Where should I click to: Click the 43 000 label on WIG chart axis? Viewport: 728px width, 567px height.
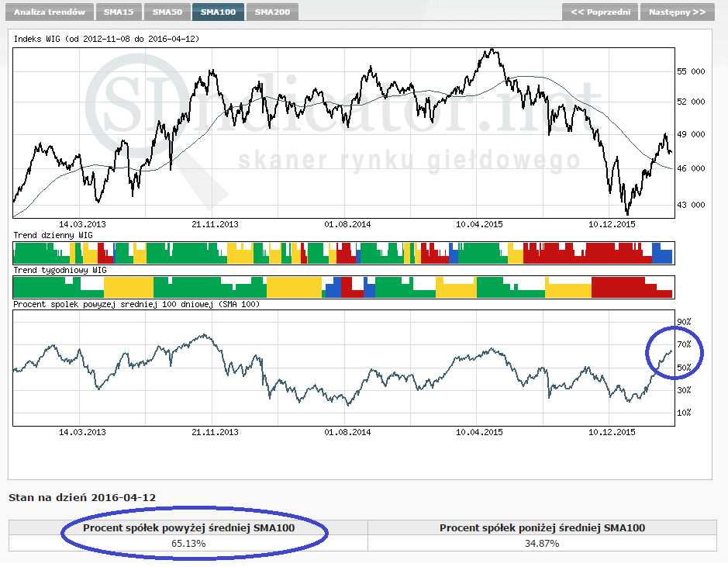coord(689,205)
